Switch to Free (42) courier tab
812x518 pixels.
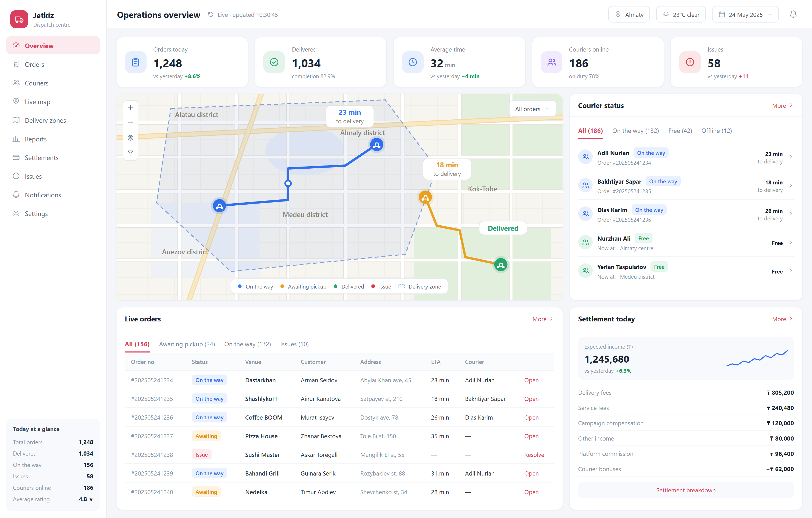[680, 131]
